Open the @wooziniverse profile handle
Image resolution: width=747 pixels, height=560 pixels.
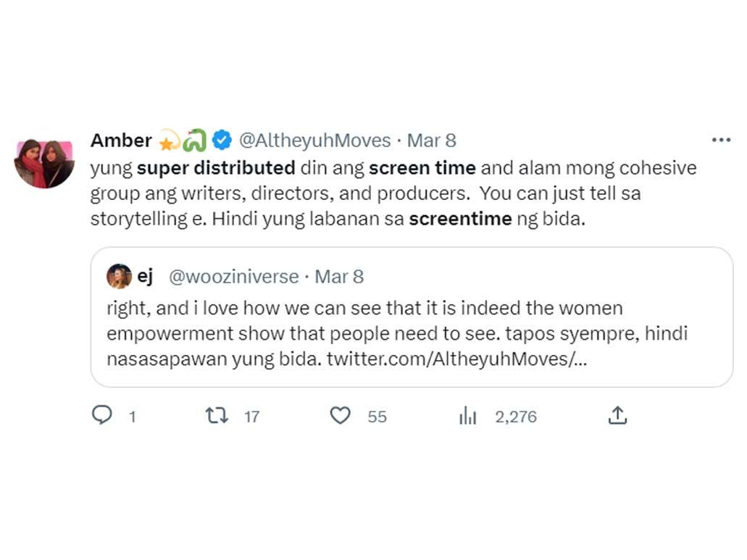233,277
